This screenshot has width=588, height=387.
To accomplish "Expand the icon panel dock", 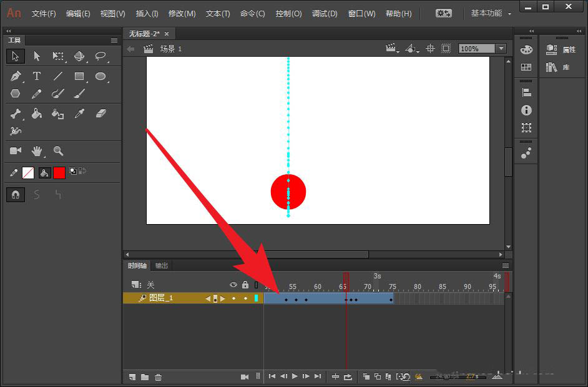I will [x=531, y=31].
